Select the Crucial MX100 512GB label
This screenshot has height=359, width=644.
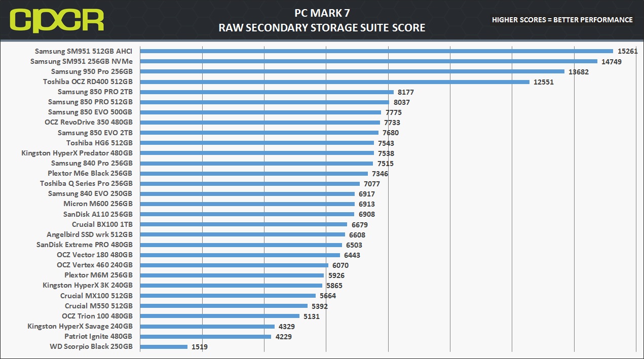click(x=96, y=296)
